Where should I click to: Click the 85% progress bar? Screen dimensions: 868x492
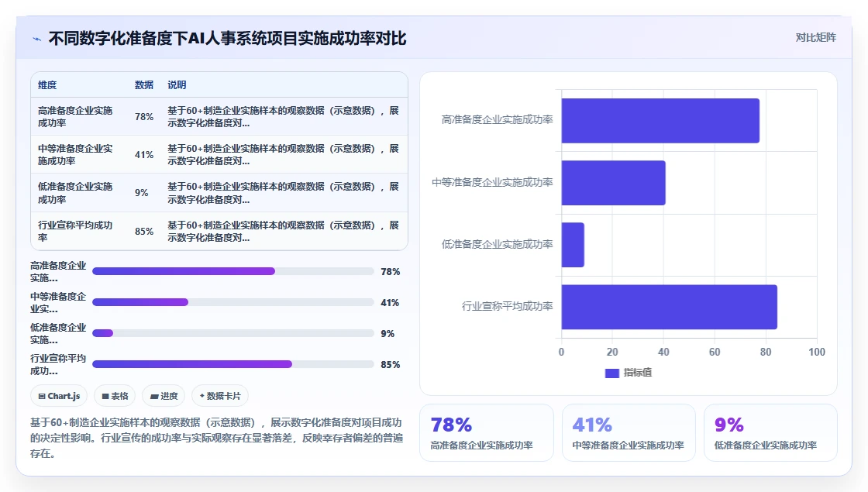(233, 364)
